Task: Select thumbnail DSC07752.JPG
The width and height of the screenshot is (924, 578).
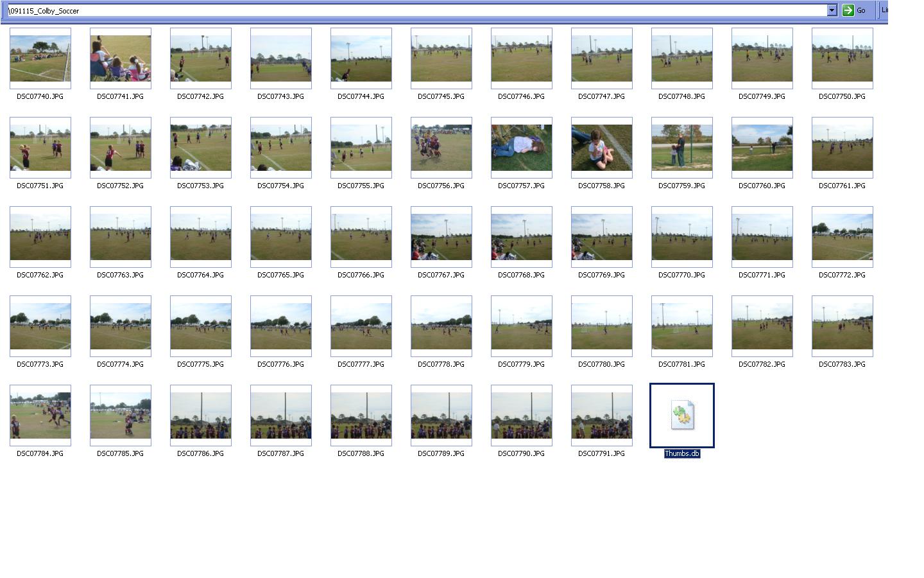Action: point(121,148)
